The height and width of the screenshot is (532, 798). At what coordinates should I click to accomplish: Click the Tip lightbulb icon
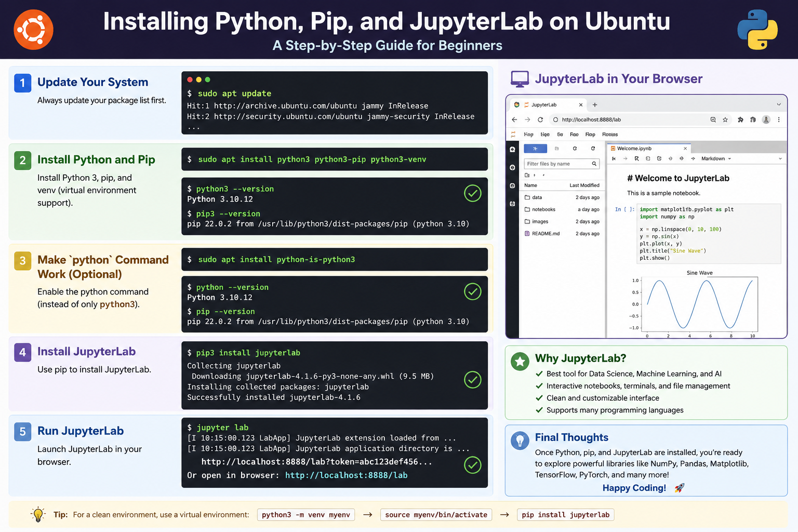point(38,514)
